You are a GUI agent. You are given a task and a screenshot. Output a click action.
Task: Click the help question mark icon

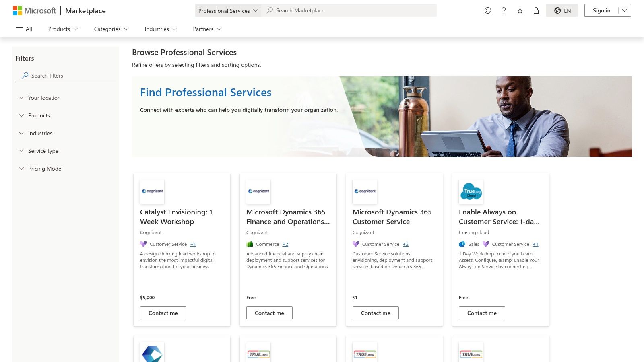point(504,10)
